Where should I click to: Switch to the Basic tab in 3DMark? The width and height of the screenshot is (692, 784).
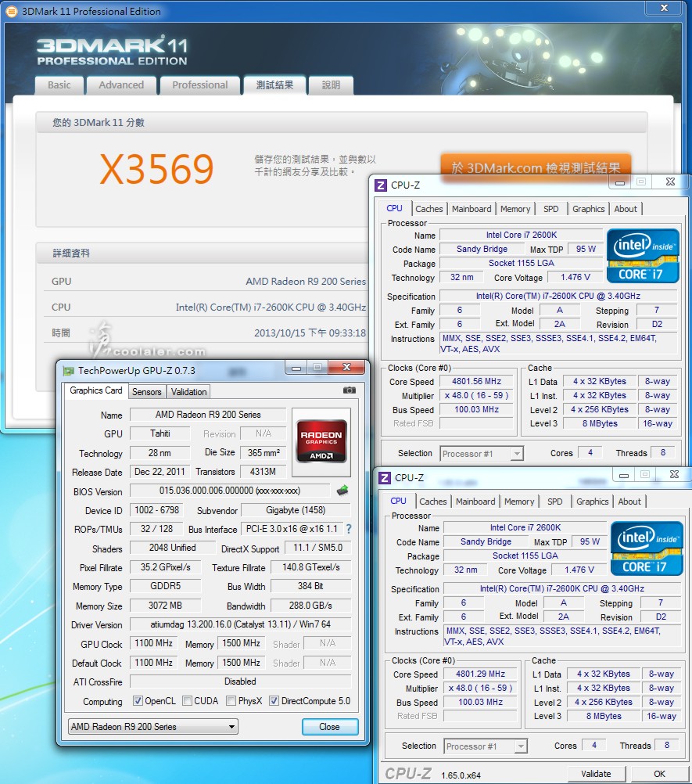(59, 85)
